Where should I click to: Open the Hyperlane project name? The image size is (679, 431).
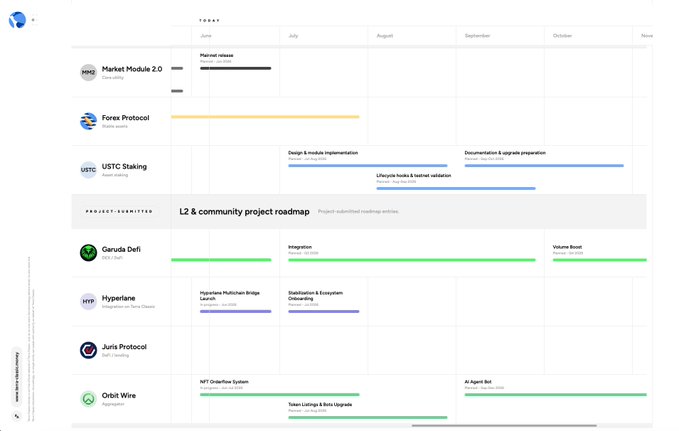119,298
